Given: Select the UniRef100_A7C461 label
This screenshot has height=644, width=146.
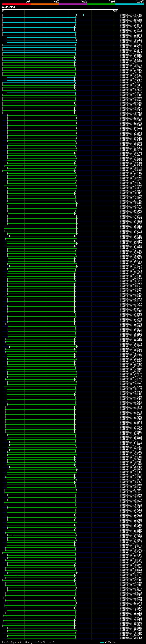Looking at the screenshot, I should pyautogui.click(x=131, y=631).
